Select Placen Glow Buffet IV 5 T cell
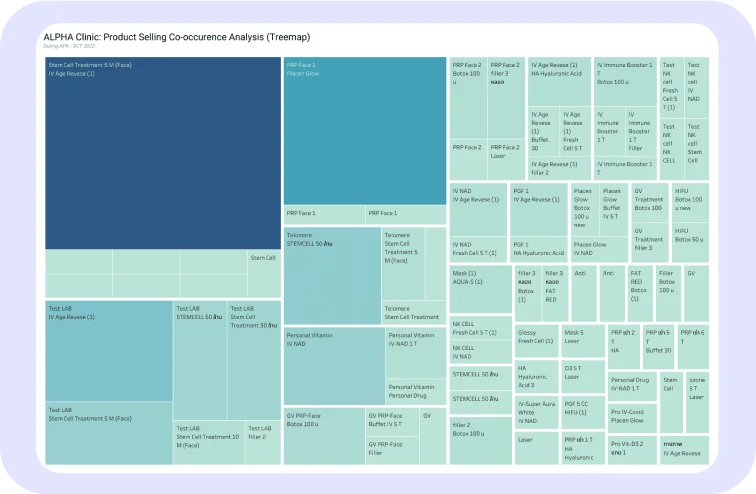Image resolution: width=756 pixels, height=494 pixels. coord(614,209)
